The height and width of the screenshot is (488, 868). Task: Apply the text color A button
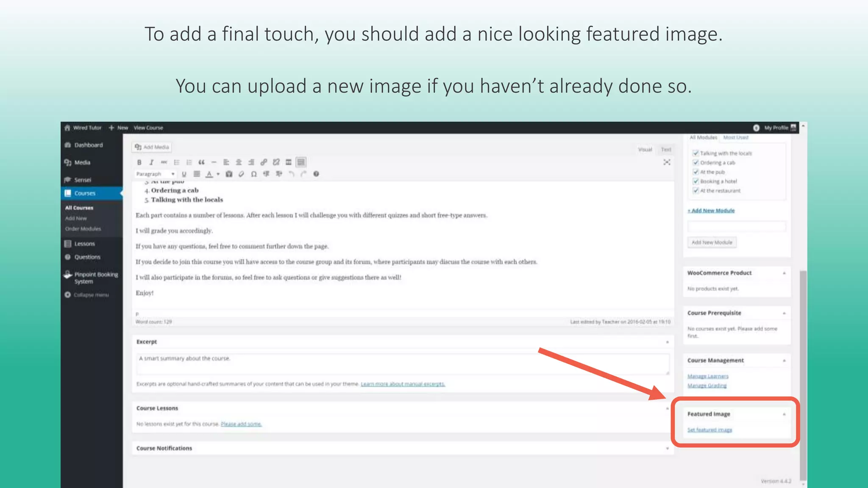click(x=209, y=174)
